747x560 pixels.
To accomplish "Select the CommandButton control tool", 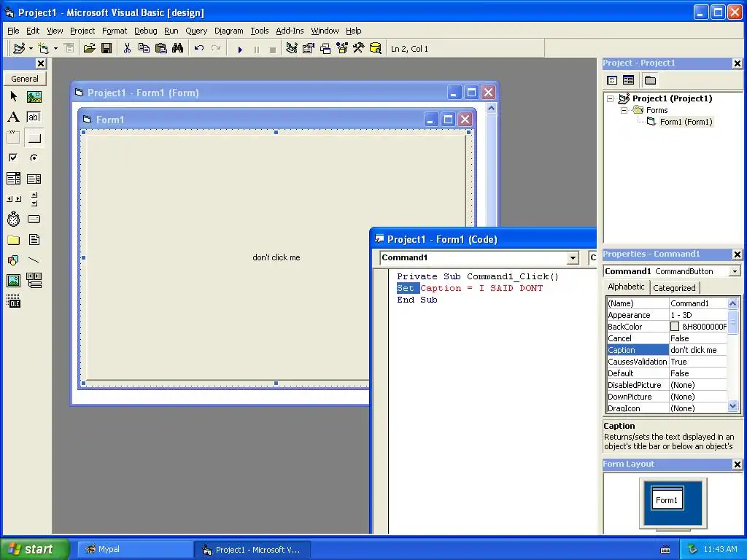I will 34,138.
